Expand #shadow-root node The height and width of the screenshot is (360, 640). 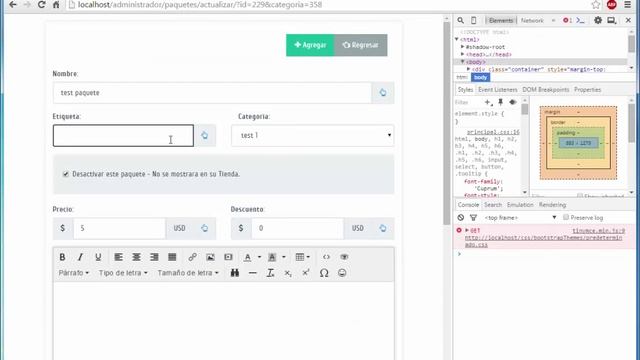(462, 47)
